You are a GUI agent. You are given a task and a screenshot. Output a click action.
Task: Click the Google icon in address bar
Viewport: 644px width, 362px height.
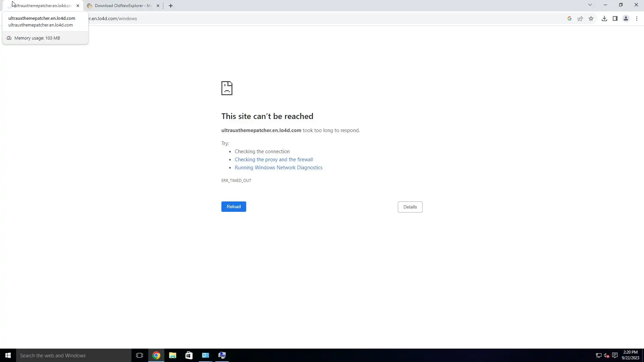point(569,19)
